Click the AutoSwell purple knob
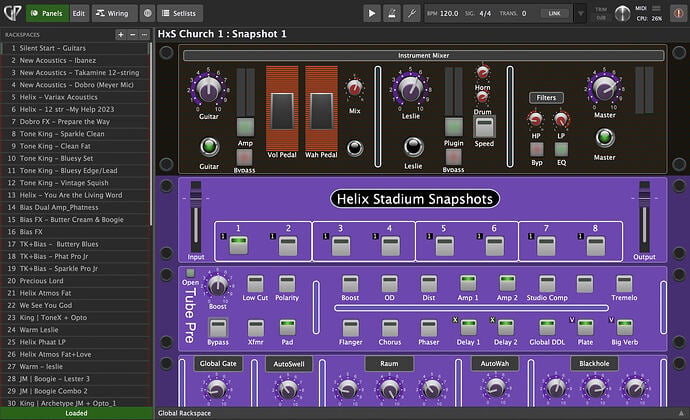The image size is (690, 420). [288, 390]
